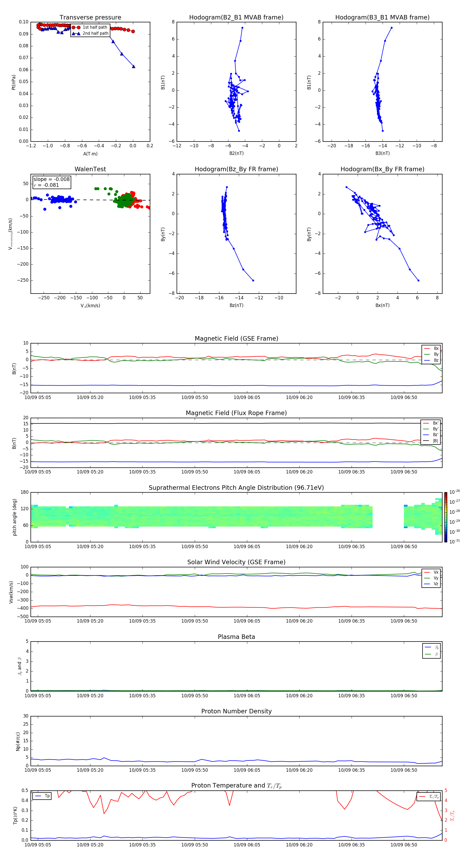Click the "Pt(nPa)" y-axis label
Viewport: 473px width, 868px height.
13,82
